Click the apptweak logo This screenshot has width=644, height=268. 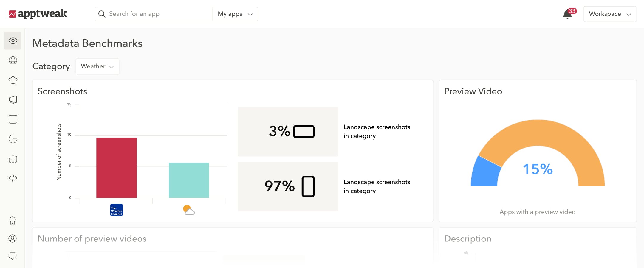38,13
